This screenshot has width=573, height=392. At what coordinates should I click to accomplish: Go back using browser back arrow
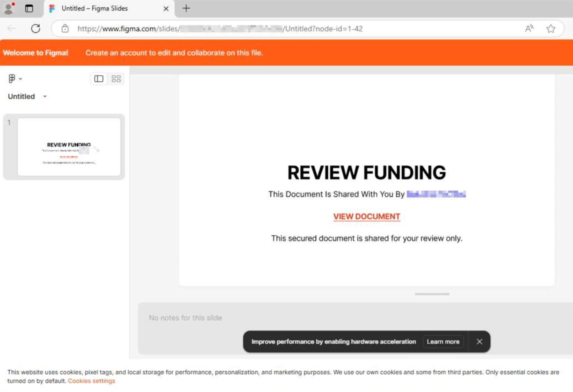tap(12, 29)
